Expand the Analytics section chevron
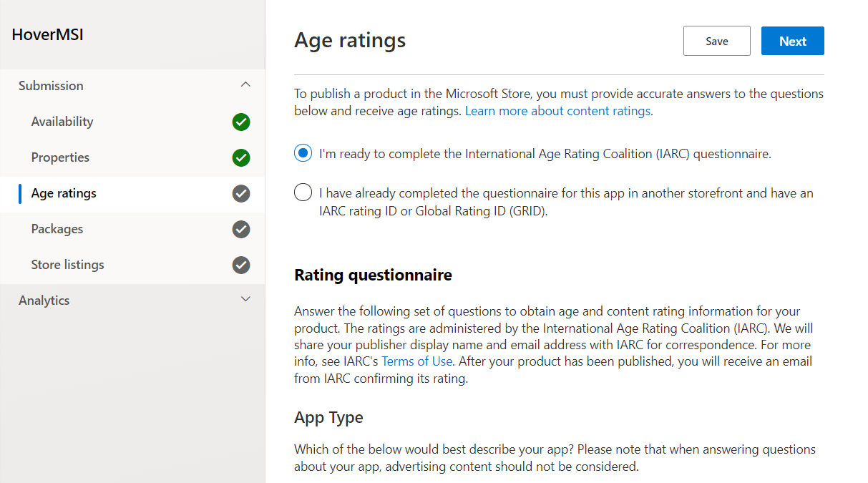Viewport: 868px width, 483px height. pos(245,299)
